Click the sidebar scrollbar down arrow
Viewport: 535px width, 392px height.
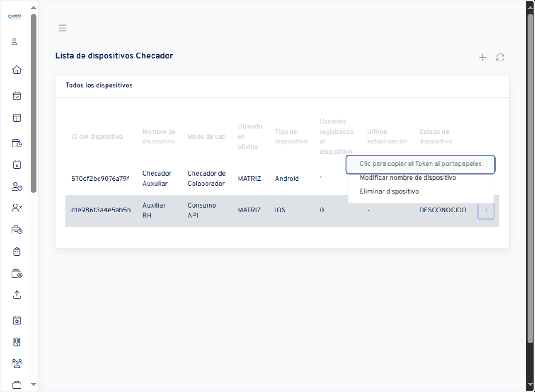(x=33, y=384)
